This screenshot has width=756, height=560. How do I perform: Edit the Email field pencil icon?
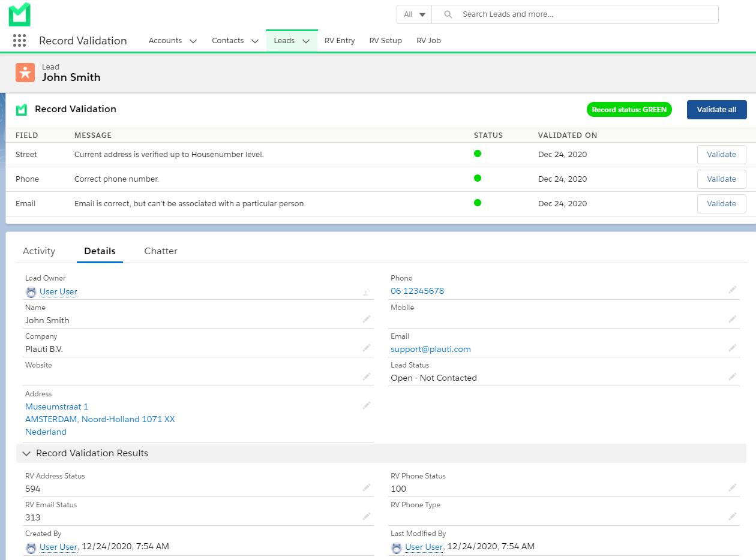(733, 348)
